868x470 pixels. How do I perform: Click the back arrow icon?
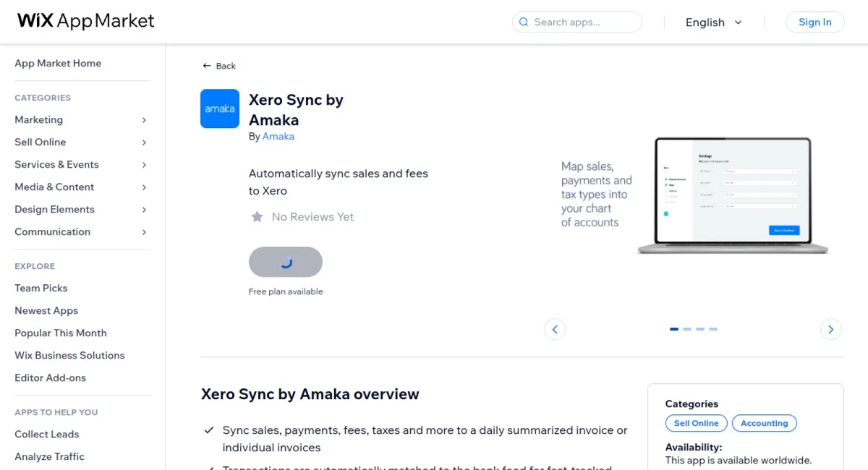point(207,66)
